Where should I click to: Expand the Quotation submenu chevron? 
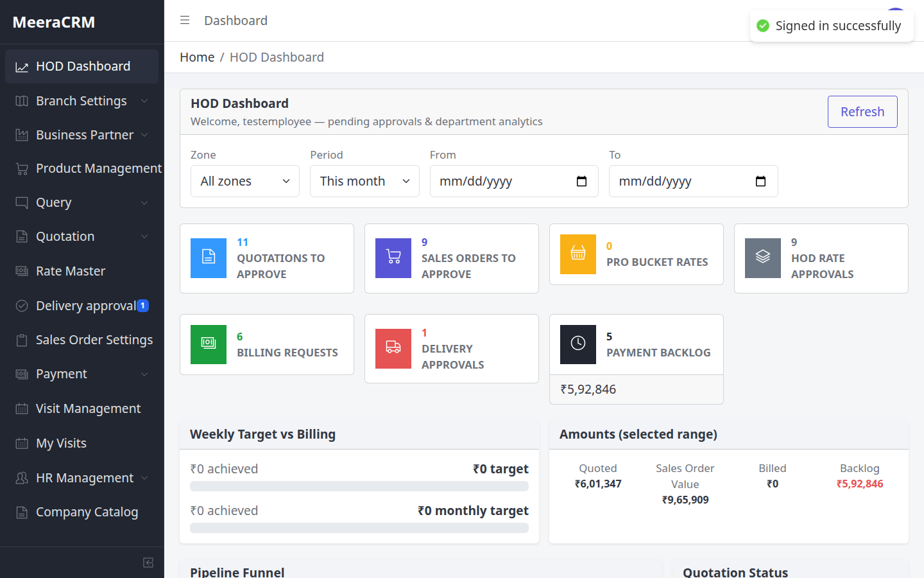(144, 237)
